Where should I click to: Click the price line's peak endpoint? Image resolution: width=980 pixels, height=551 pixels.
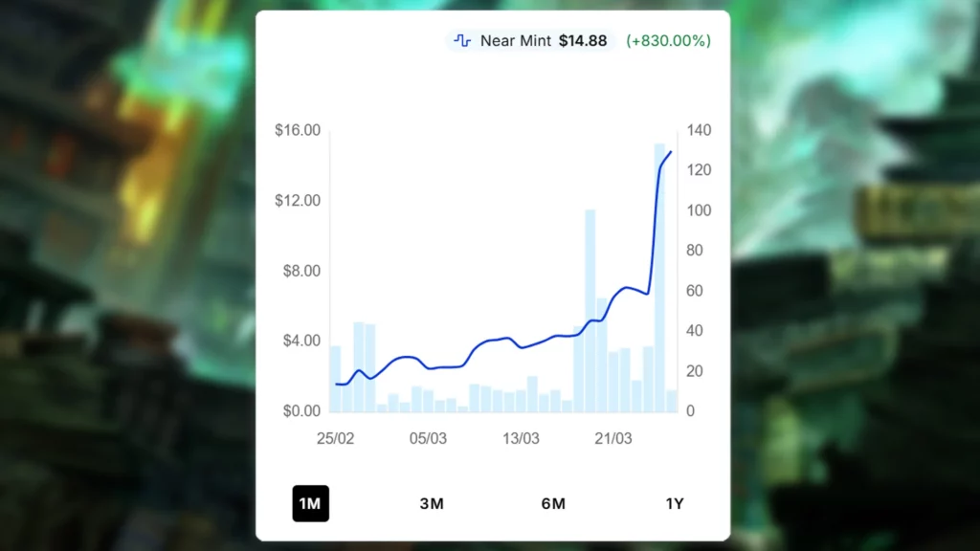click(671, 152)
